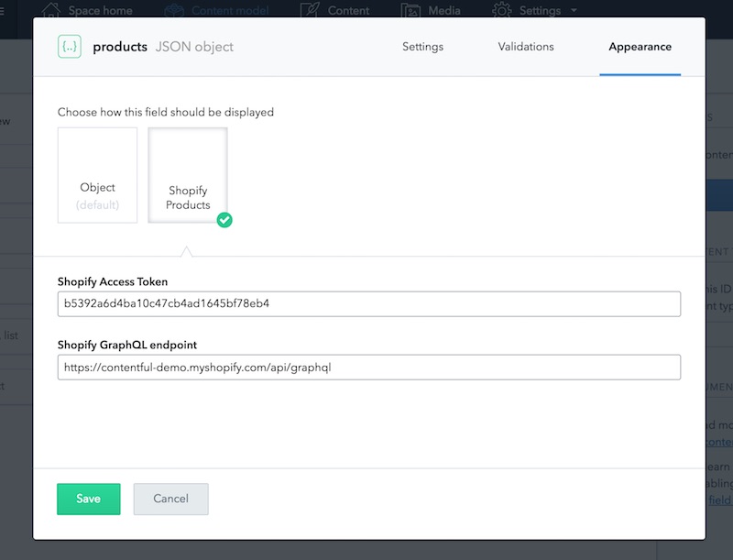Viewport: 733px width, 560px height.
Task: Switch to the Validations tab
Action: click(x=525, y=46)
